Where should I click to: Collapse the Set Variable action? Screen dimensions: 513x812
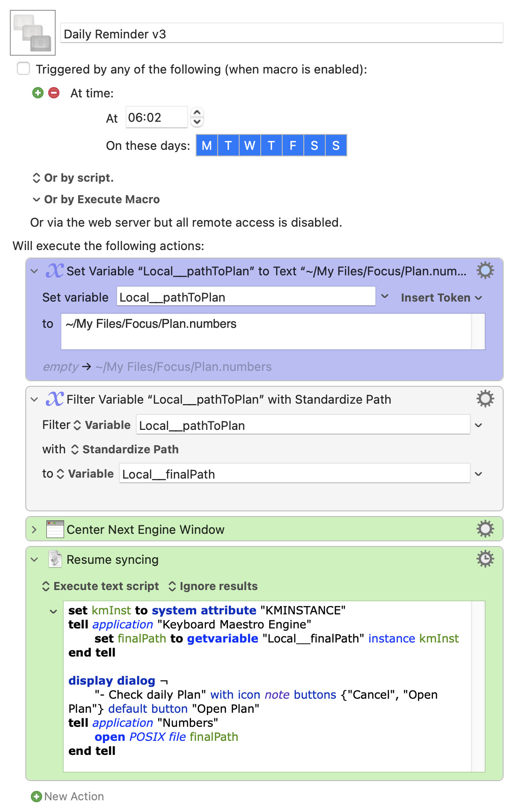(x=34, y=271)
